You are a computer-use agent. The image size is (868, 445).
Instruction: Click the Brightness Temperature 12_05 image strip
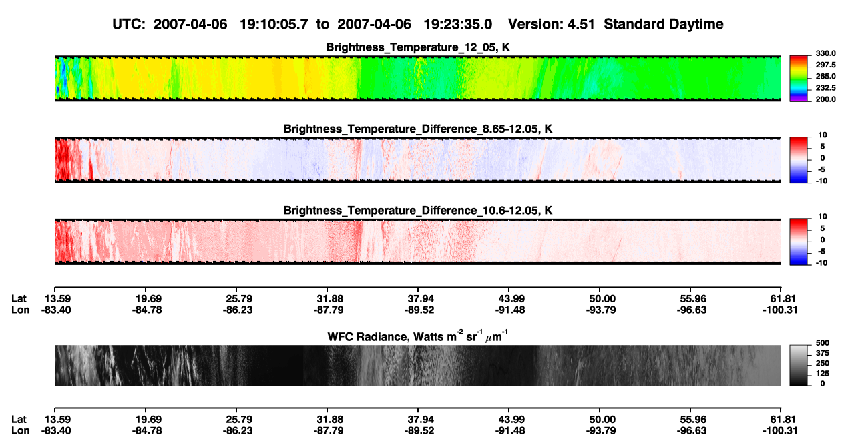(x=417, y=79)
